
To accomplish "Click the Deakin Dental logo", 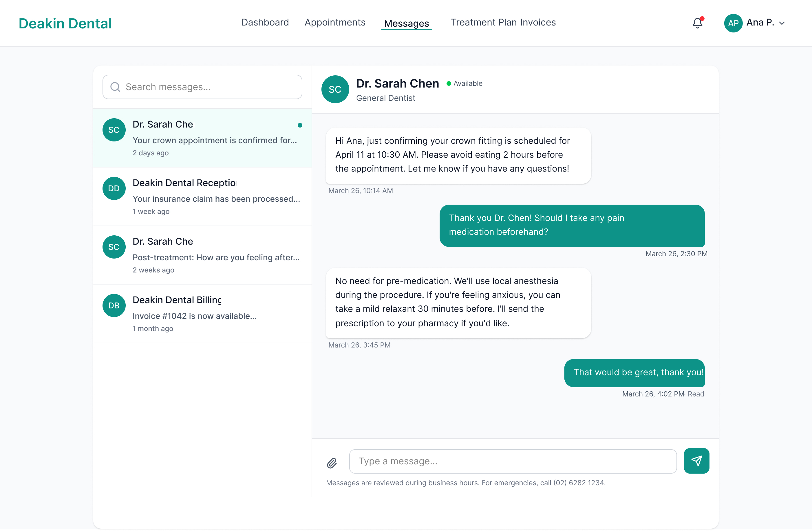I will (65, 23).
